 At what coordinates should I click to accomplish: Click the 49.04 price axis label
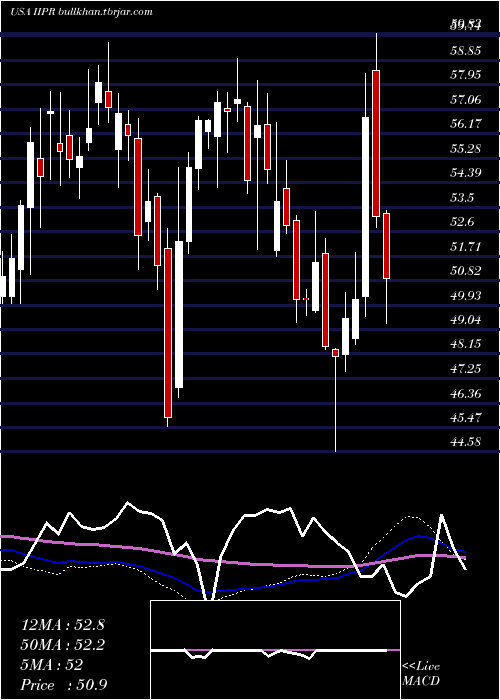pyautogui.click(x=465, y=320)
